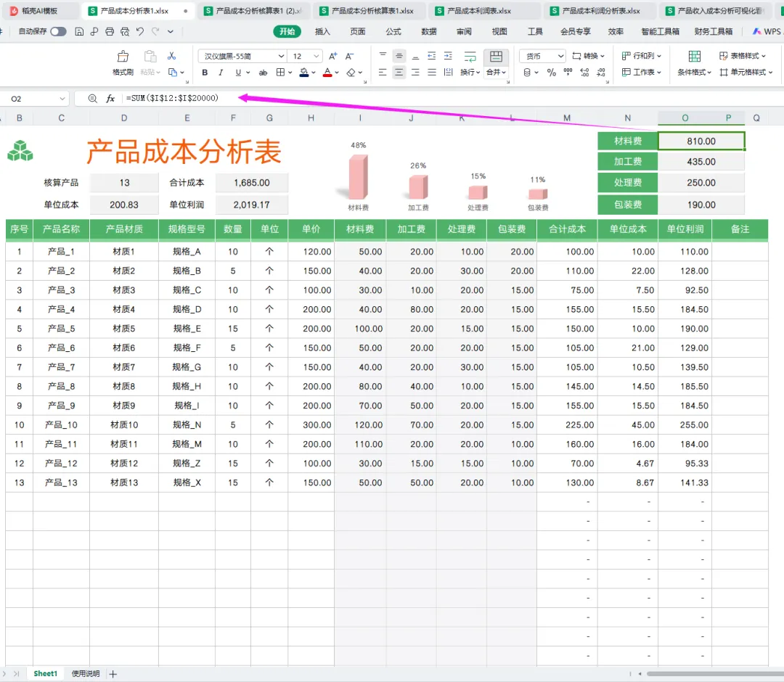Cut selection with the scissors icon

171,56
